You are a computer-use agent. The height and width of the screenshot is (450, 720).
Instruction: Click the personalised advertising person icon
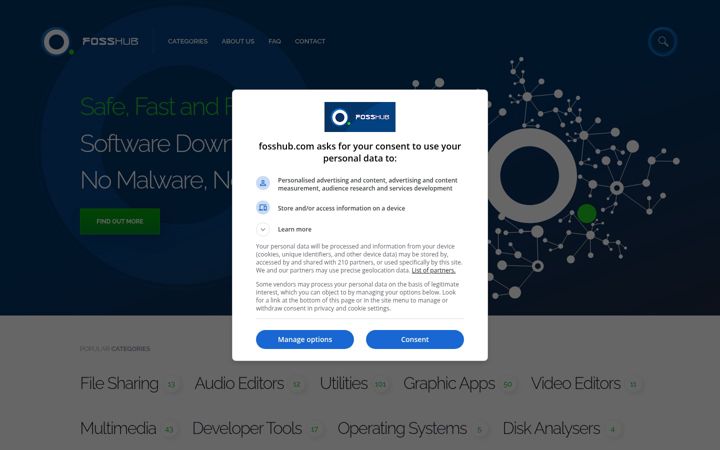(x=263, y=183)
